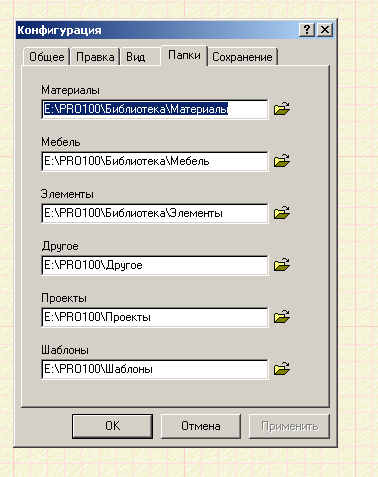The width and height of the screenshot is (378, 477).
Task: Switch to the Общее tab
Action: coord(47,57)
